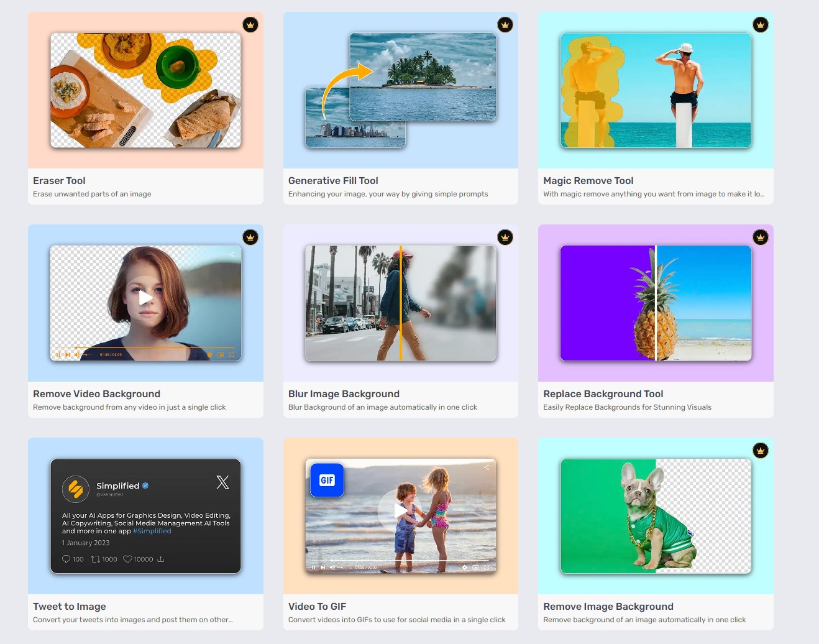819x644 pixels.
Task: Open the Eraser Tool title link
Action: pos(59,181)
